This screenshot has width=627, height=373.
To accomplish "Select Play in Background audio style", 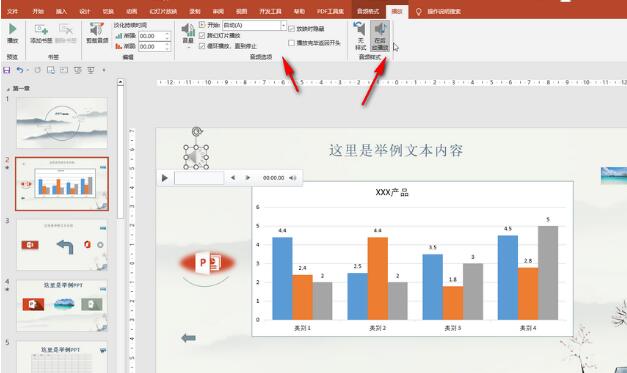I will pyautogui.click(x=379, y=36).
